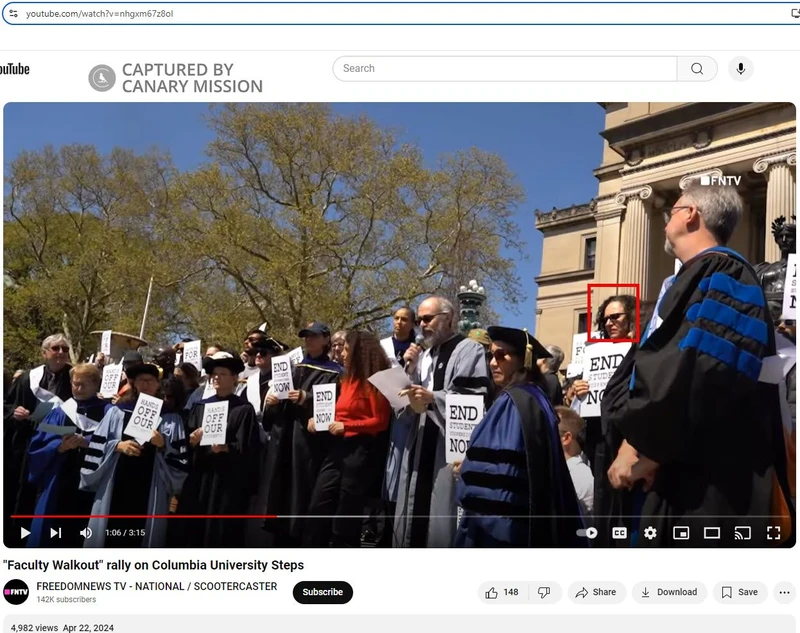
Task: Mute the video volume
Action: [x=86, y=533]
